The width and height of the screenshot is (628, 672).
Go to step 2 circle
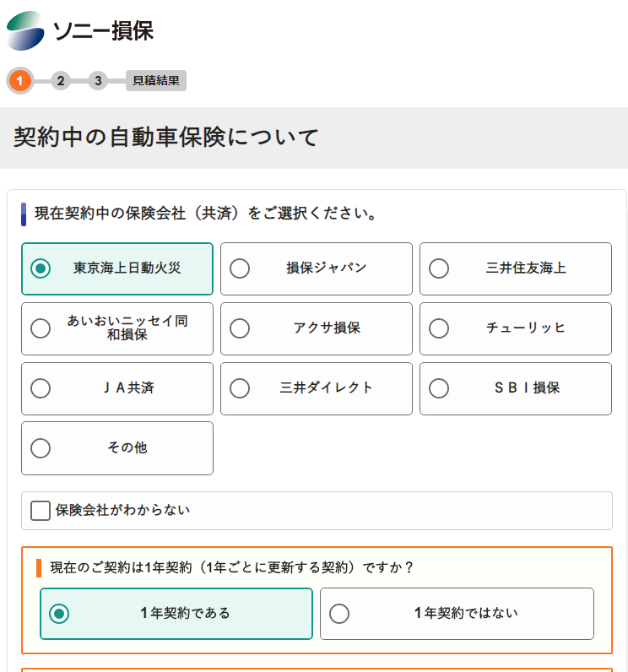click(61, 80)
